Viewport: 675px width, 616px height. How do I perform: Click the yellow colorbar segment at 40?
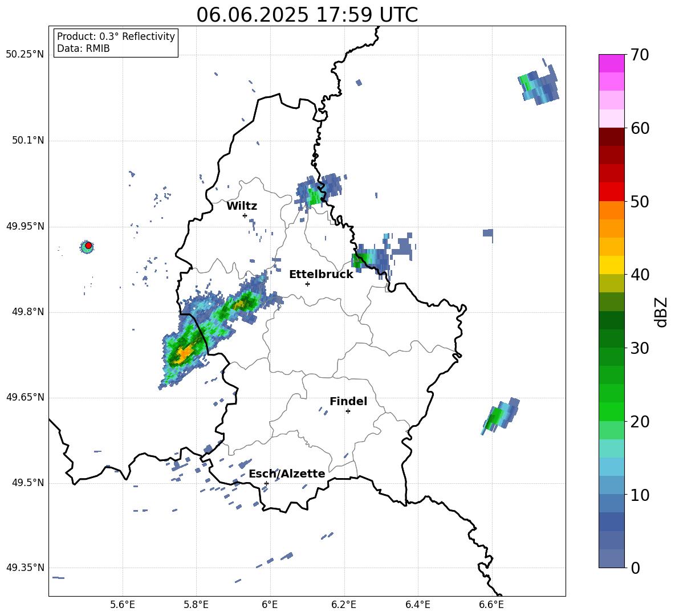(x=611, y=265)
